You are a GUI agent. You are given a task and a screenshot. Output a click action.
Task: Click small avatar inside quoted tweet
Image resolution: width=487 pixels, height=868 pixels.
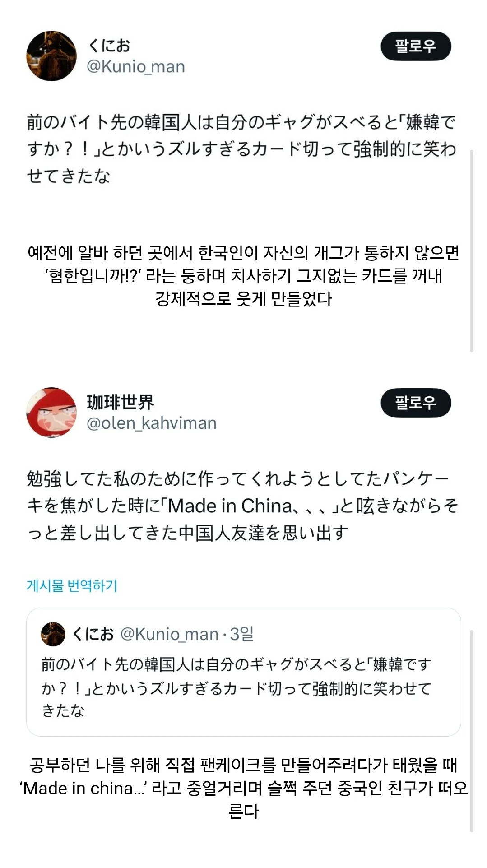click(x=53, y=634)
